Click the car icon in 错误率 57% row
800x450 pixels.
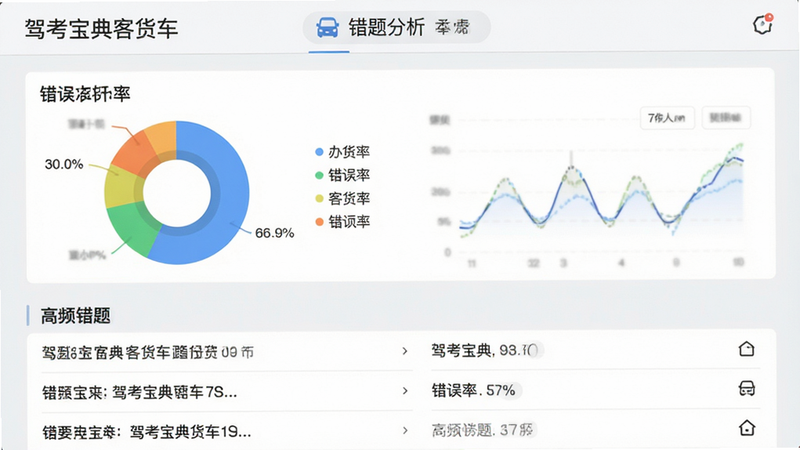tap(746, 388)
